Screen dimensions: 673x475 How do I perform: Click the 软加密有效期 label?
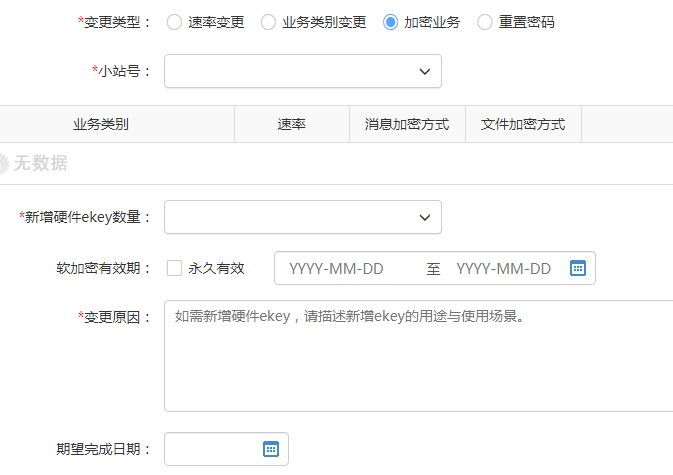103,268
